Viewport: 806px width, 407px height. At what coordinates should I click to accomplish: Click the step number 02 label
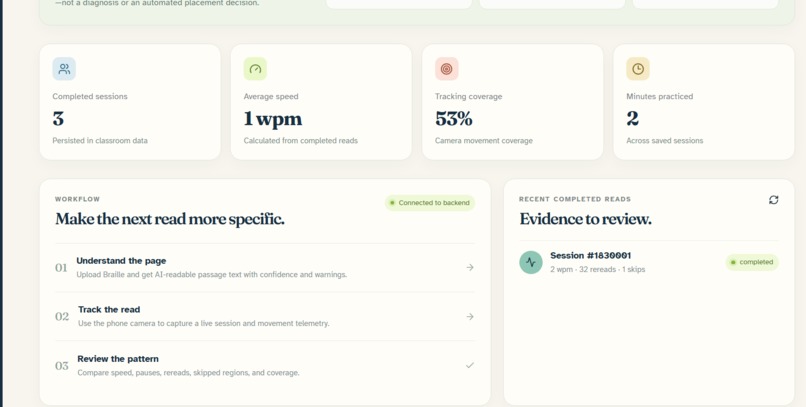(62, 317)
